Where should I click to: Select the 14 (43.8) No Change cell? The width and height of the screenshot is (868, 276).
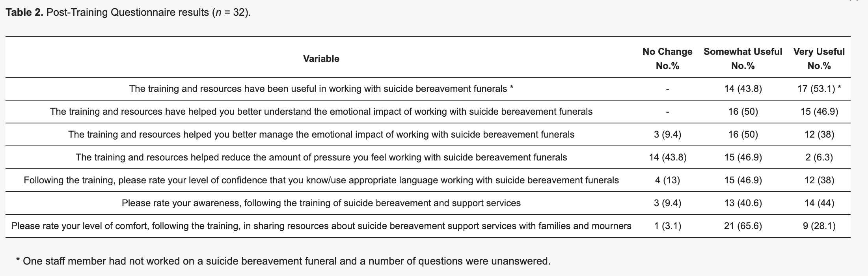(x=667, y=157)
